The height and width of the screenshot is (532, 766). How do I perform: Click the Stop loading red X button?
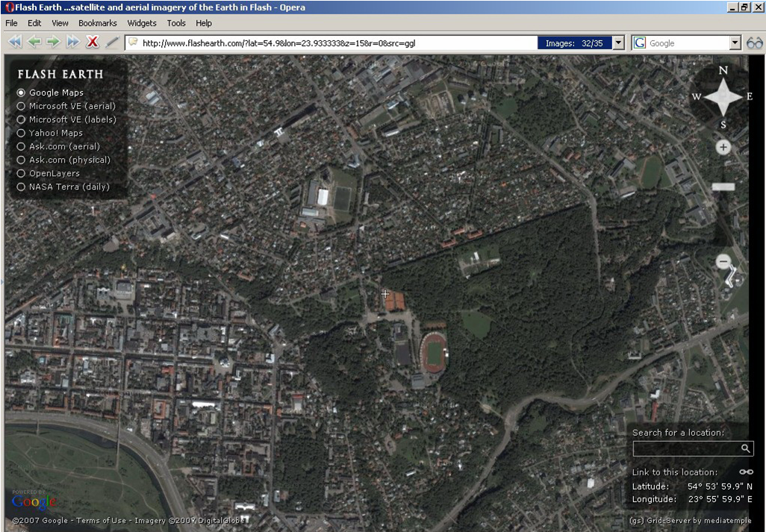tap(93, 43)
